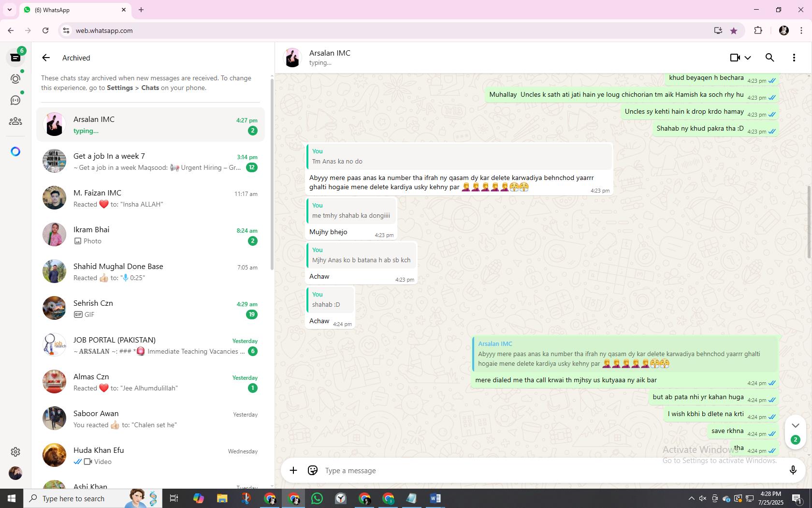Open the Communities icon in sidebar
Viewport: 812px width, 508px height.
pyautogui.click(x=15, y=121)
